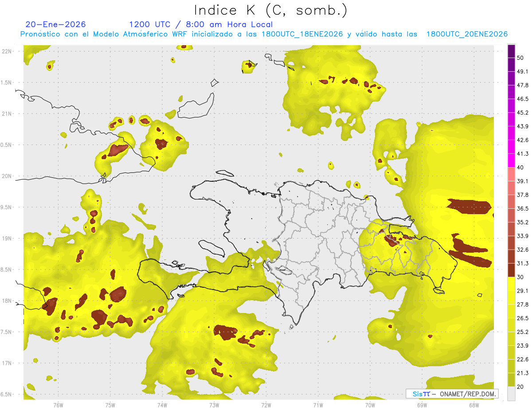
Task: Click colorbar label '31.3'
Action: tap(523, 263)
